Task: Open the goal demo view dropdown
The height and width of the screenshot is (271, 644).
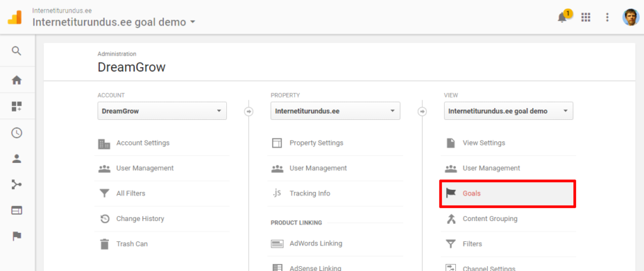Action: point(508,111)
